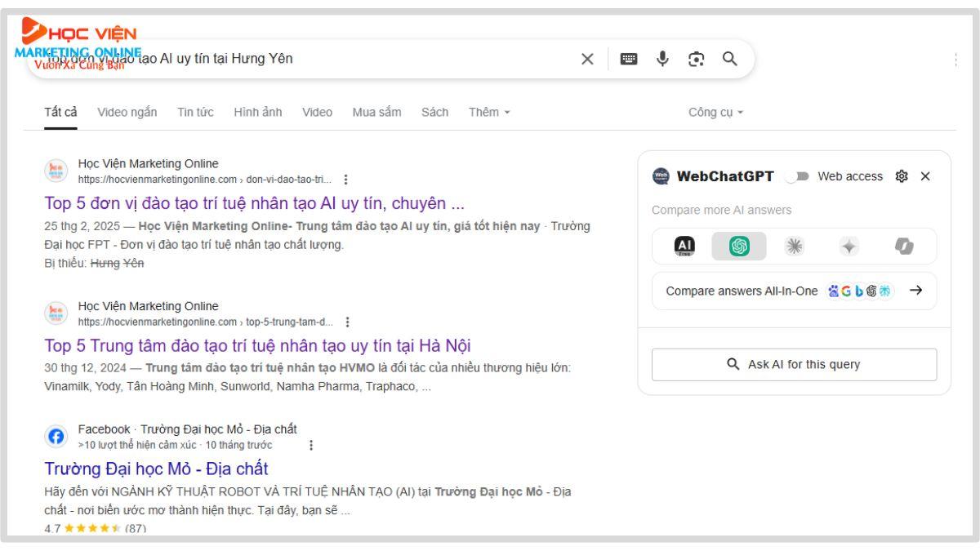
Task: Switch to Video ngắn tab
Action: pyautogui.click(x=127, y=112)
